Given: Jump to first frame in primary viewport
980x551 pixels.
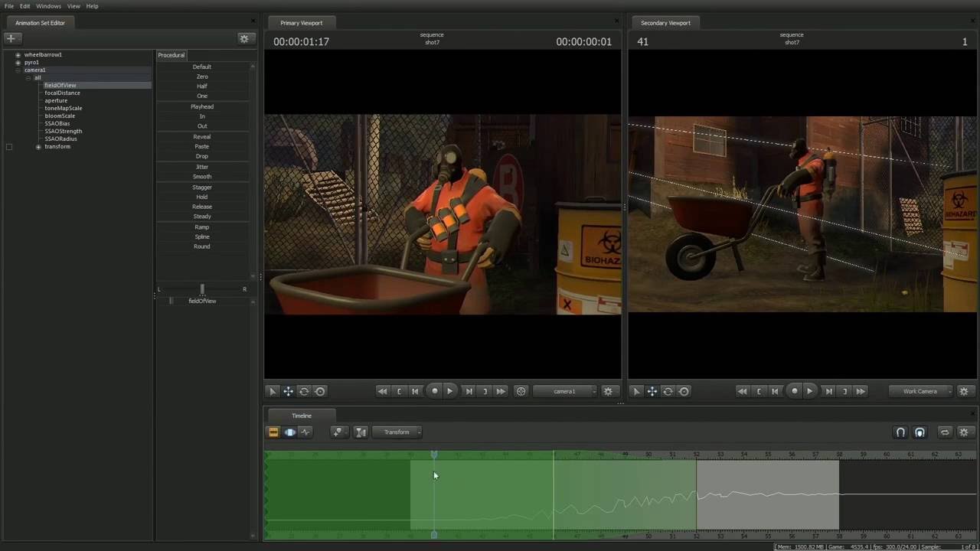Looking at the screenshot, I should 382,391.
